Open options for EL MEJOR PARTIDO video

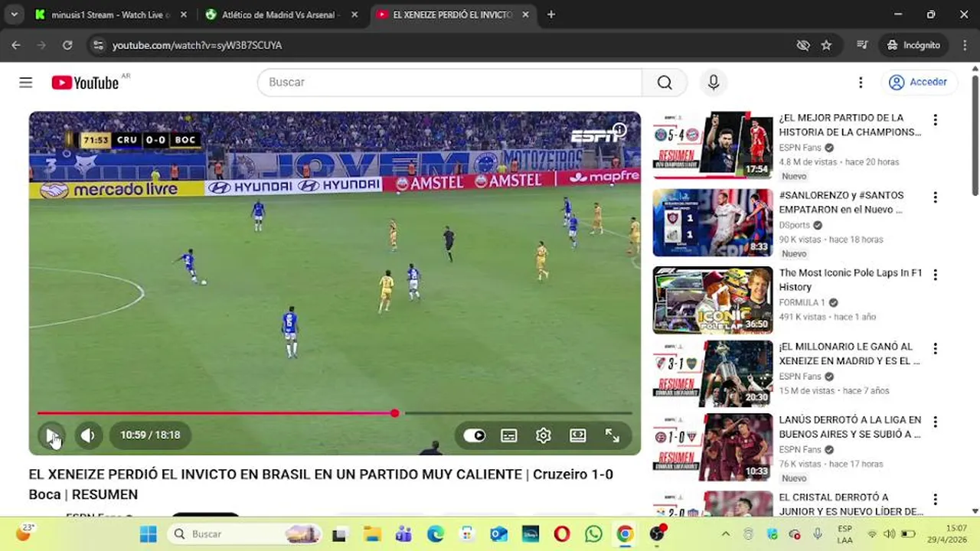point(935,120)
